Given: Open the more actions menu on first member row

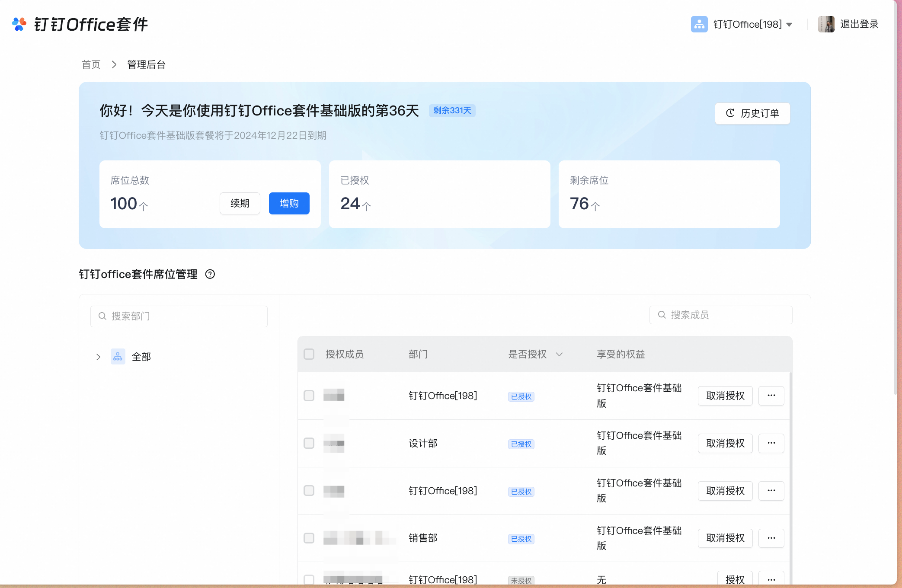Looking at the screenshot, I should (x=771, y=396).
